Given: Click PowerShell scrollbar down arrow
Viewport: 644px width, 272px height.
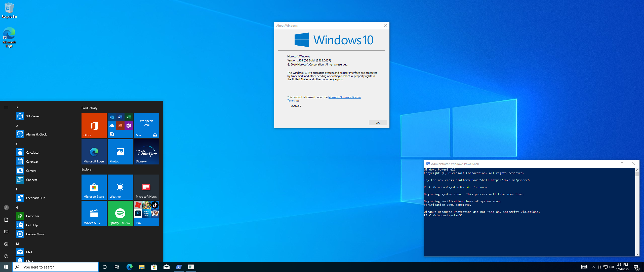Looking at the screenshot, I should (x=637, y=254).
